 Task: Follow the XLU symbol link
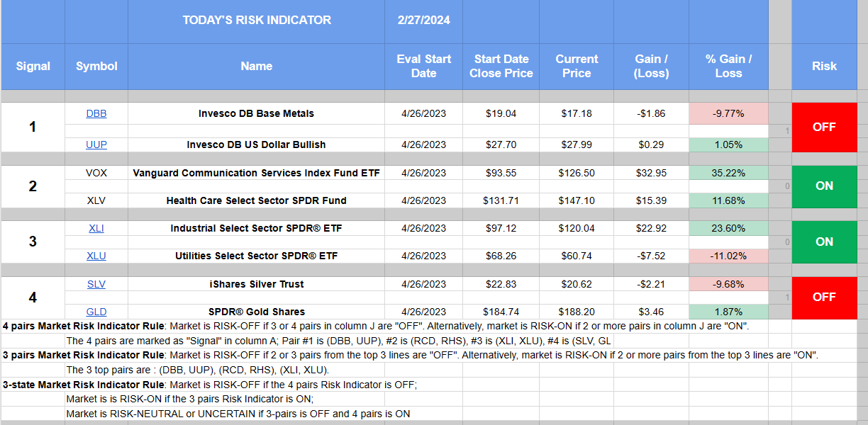coord(96,256)
